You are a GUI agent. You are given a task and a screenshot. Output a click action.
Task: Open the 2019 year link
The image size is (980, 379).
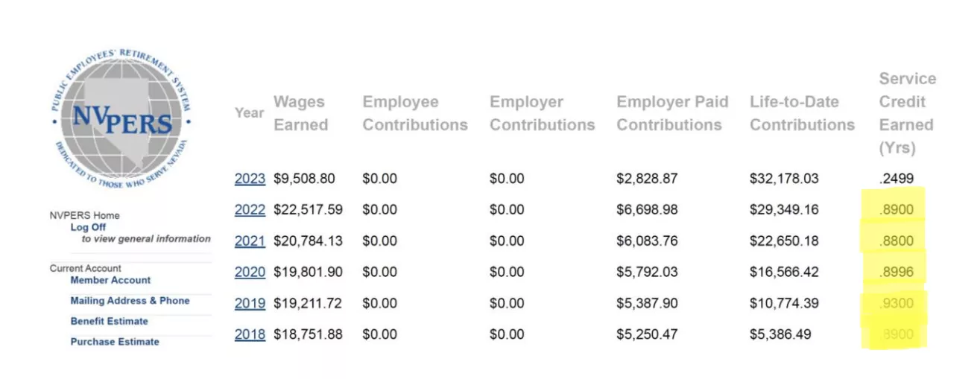pyautogui.click(x=250, y=304)
